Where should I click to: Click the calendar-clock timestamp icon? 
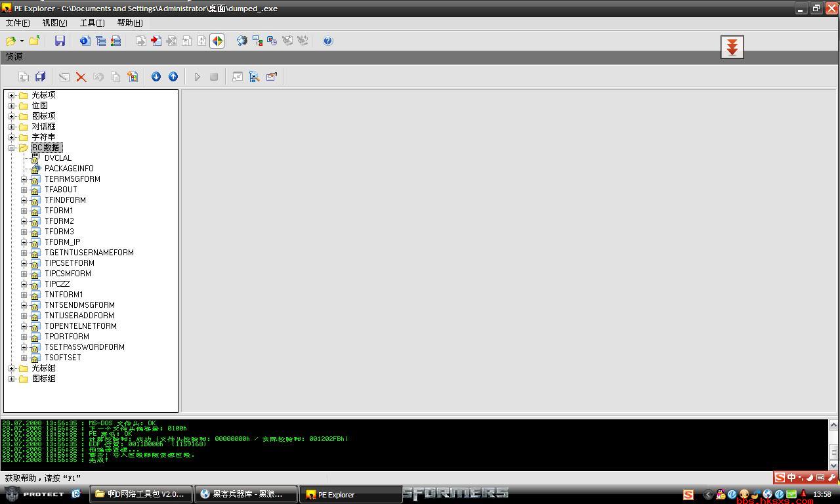(272, 41)
